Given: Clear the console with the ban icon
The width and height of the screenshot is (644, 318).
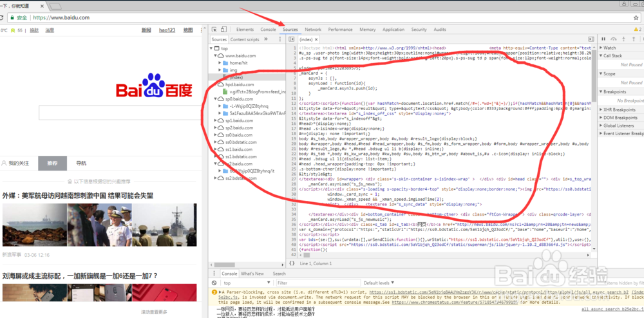Looking at the screenshot, I should click(x=214, y=283).
